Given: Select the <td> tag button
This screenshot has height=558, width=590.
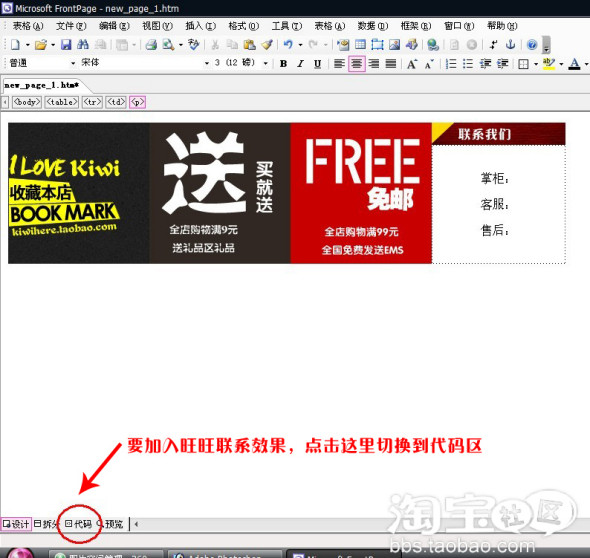Looking at the screenshot, I should pyautogui.click(x=116, y=102).
